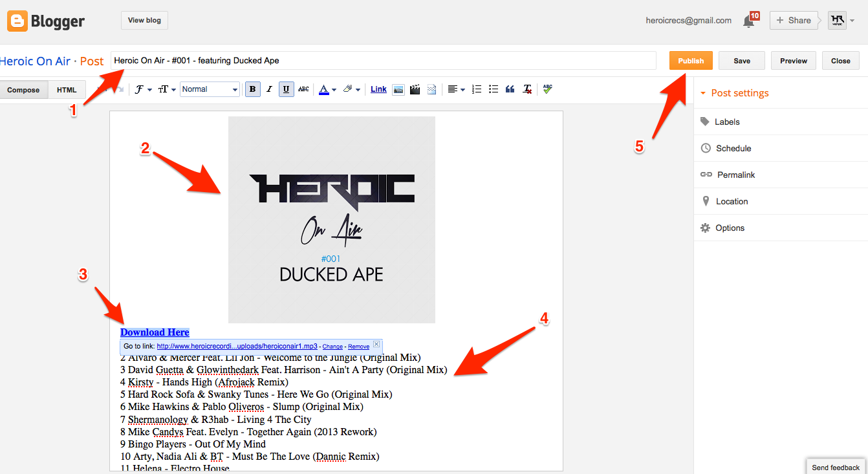Click the insert video clapperboard icon

pyautogui.click(x=415, y=89)
